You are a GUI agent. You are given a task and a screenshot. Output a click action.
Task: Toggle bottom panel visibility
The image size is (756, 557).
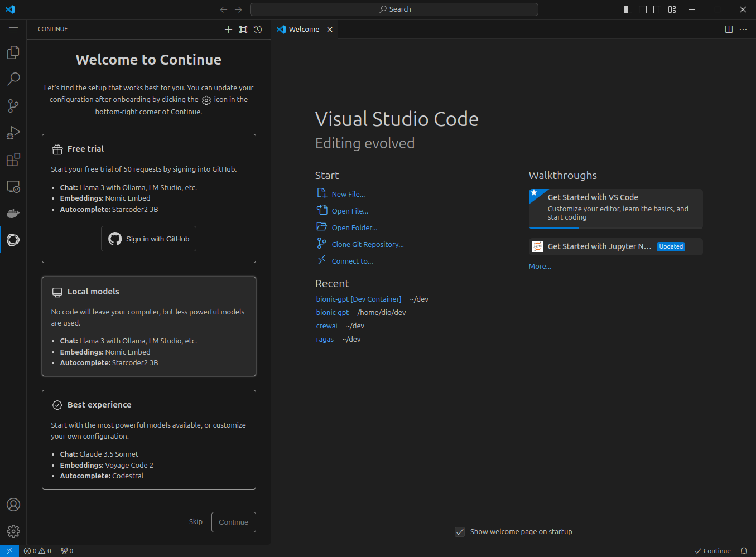click(643, 9)
